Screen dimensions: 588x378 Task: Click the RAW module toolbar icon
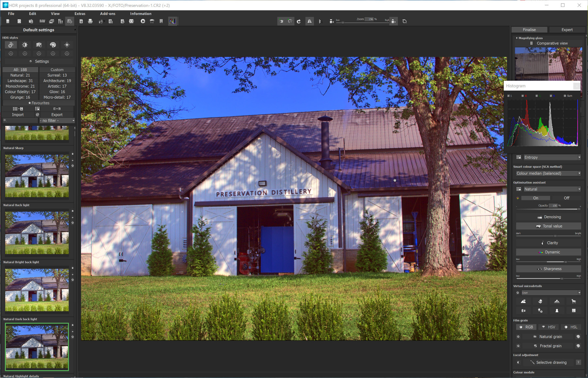(x=42, y=21)
